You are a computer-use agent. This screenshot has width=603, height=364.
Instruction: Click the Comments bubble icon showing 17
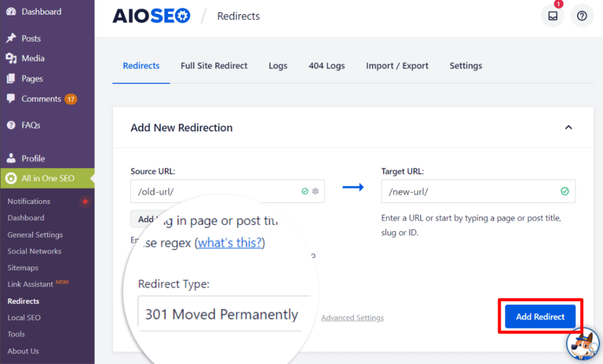click(x=12, y=98)
